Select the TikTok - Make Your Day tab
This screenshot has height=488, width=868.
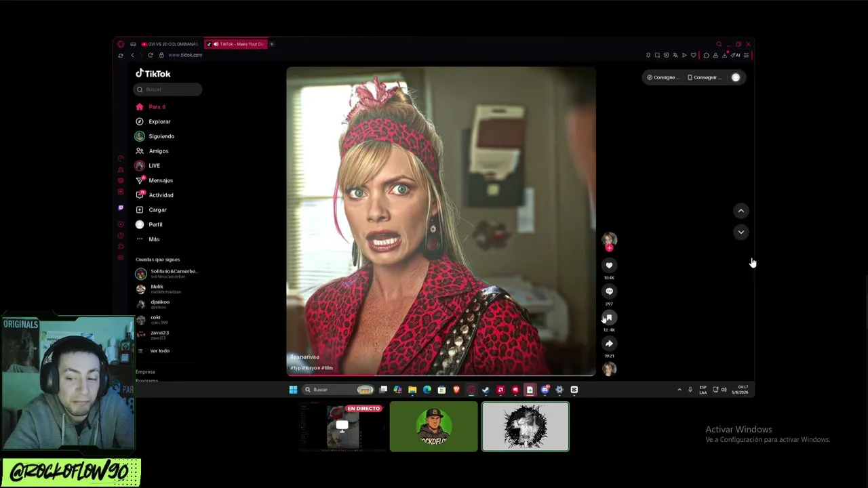[x=237, y=44]
